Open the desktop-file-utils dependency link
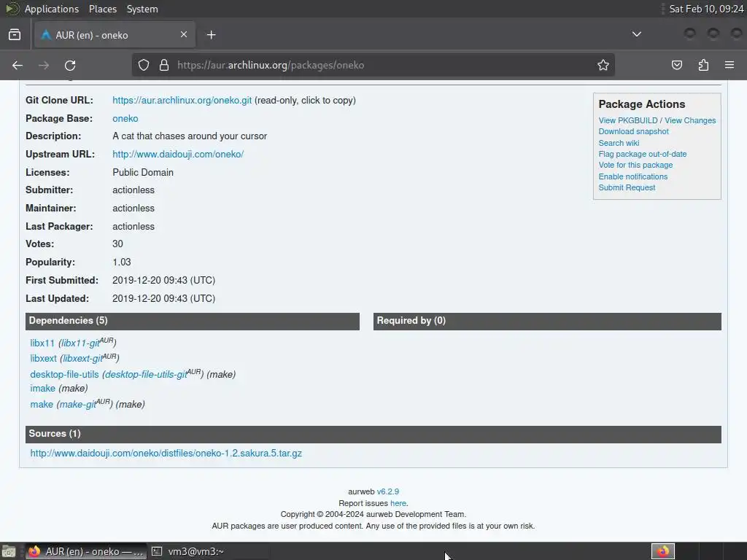The height and width of the screenshot is (560, 747). [x=64, y=374]
